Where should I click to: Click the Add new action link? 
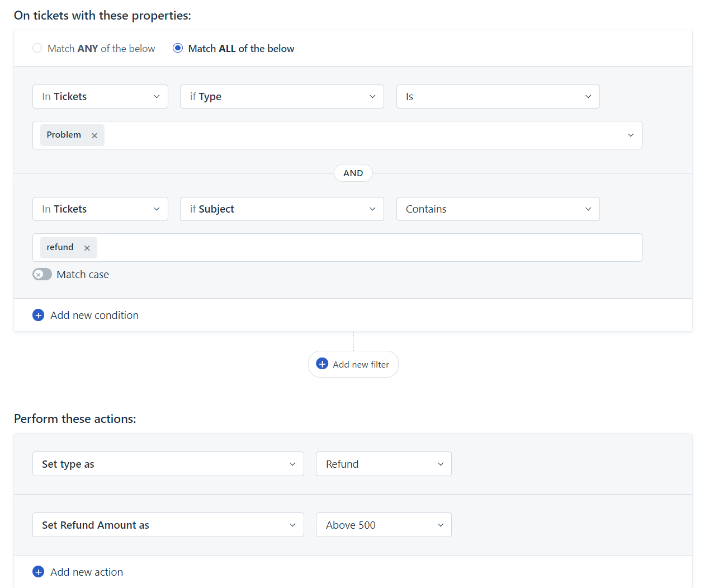87,572
